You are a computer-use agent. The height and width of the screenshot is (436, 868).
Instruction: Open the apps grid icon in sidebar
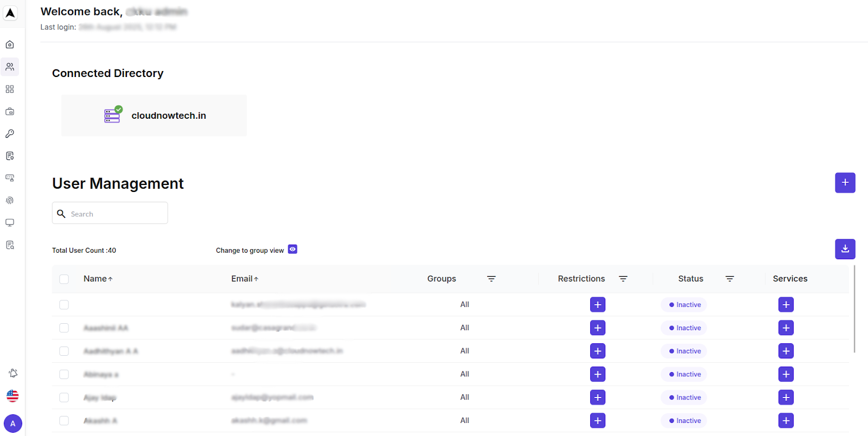coord(10,89)
